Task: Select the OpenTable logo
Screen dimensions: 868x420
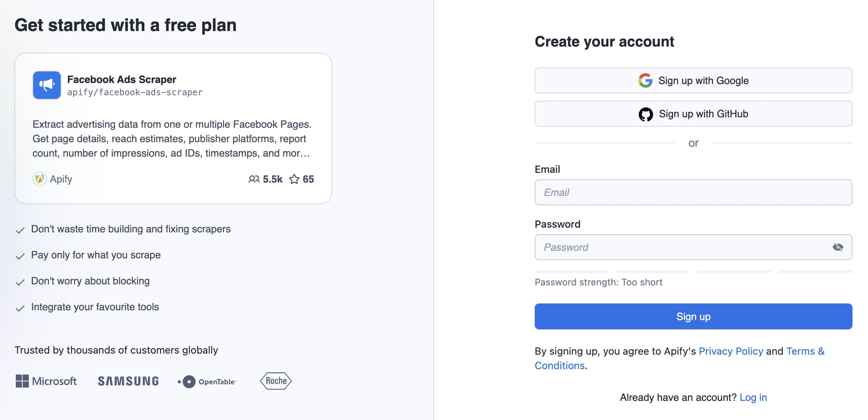Action: pos(207,381)
